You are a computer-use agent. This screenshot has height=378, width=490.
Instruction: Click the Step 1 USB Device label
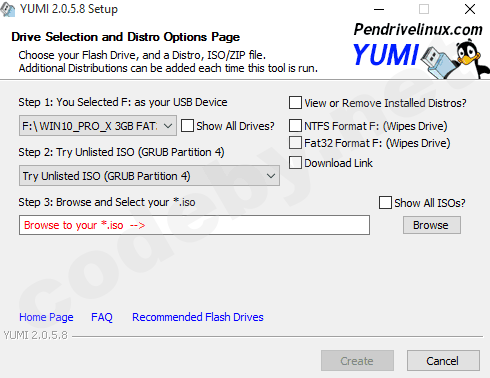click(x=123, y=102)
